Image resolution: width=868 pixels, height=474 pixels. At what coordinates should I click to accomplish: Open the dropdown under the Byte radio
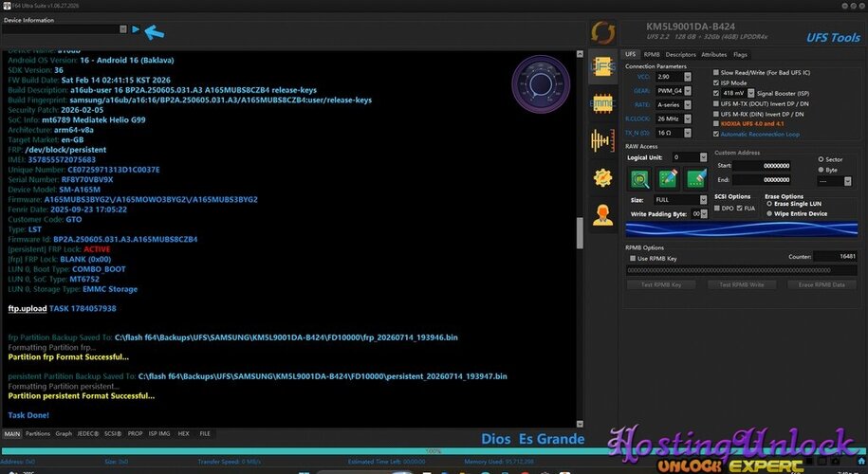coord(847,181)
